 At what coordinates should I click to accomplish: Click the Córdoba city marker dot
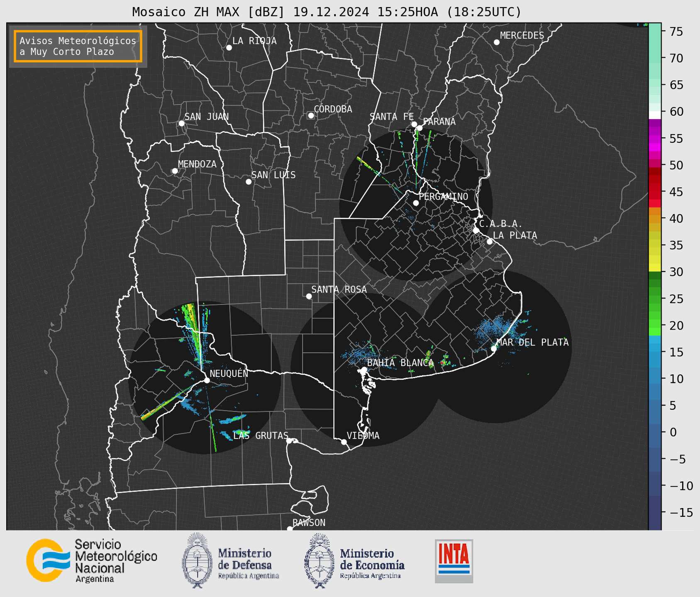pyautogui.click(x=311, y=115)
